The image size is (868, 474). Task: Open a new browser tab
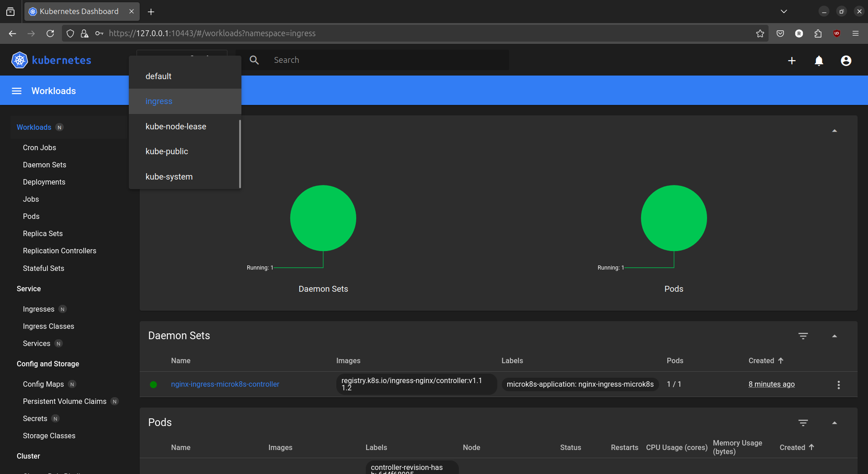click(x=151, y=12)
